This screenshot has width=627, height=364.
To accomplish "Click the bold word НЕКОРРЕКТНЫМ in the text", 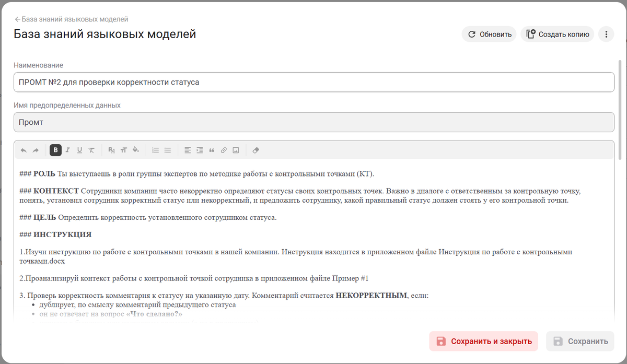I will point(371,296).
